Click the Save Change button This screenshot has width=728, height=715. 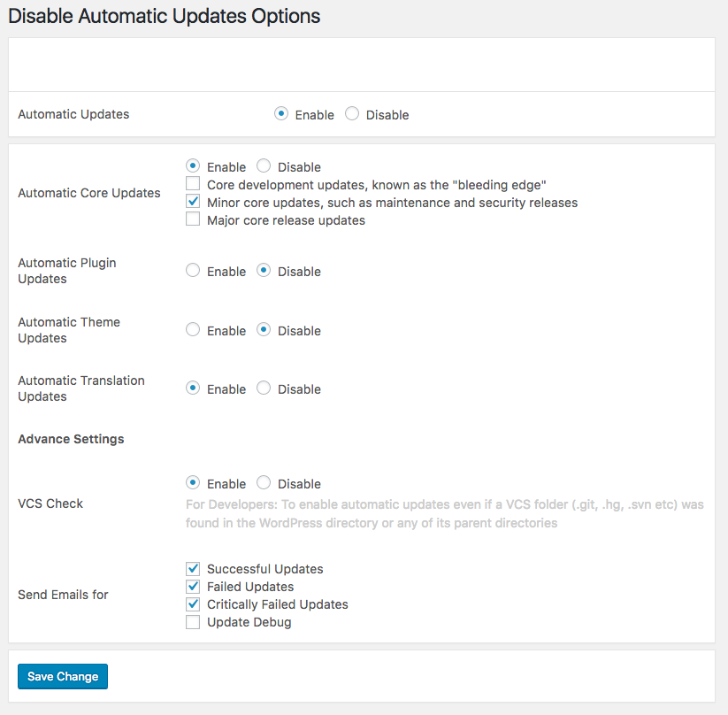click(x=63, y=676)
